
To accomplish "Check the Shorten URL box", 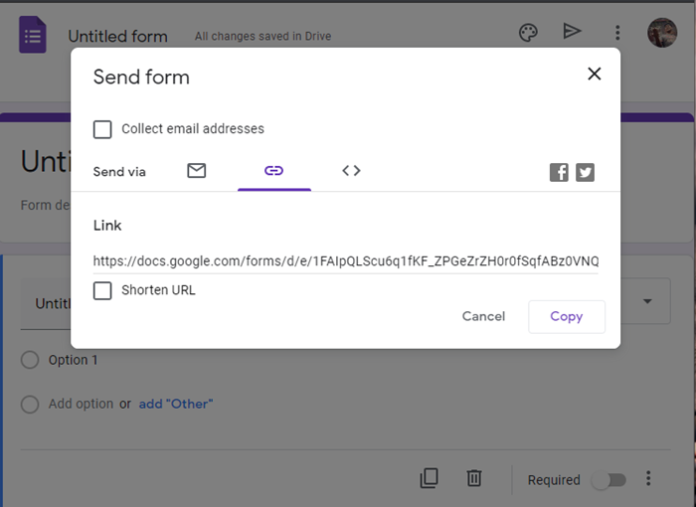I will (x=102, y=290).
